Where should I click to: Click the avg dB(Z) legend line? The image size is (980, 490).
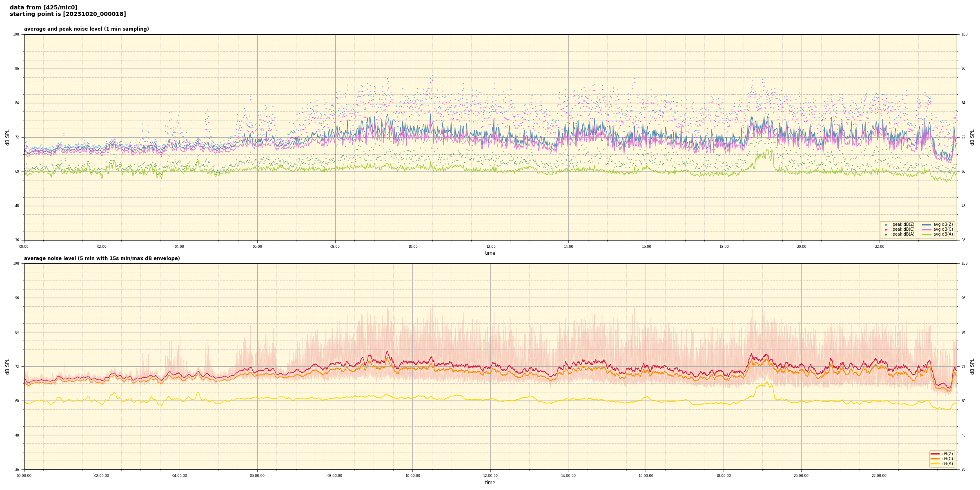[x=926, y=225]
